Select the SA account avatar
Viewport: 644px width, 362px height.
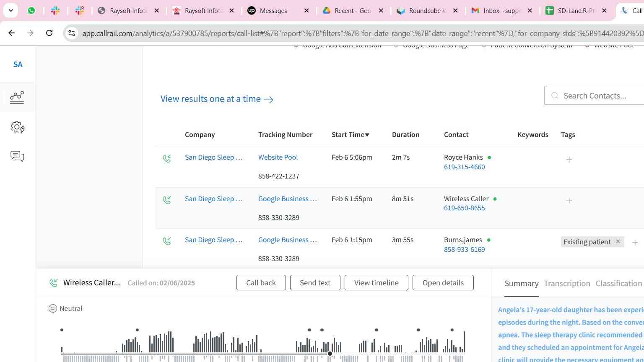click(x=18, y=64)
